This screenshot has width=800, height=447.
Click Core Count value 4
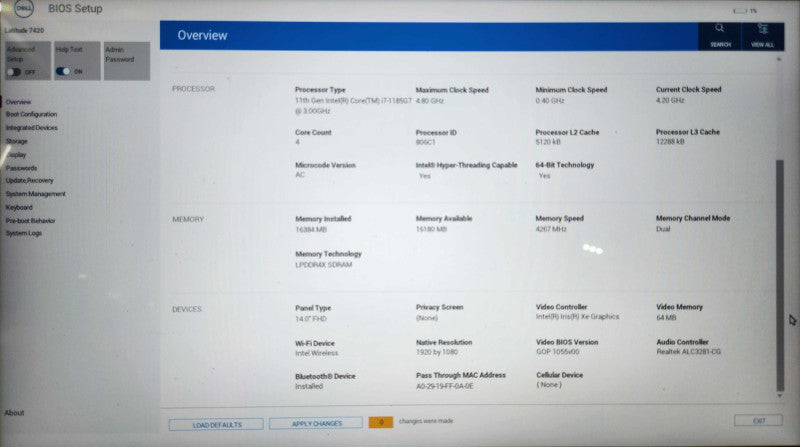pyautogui.click(x=297, y=142)
